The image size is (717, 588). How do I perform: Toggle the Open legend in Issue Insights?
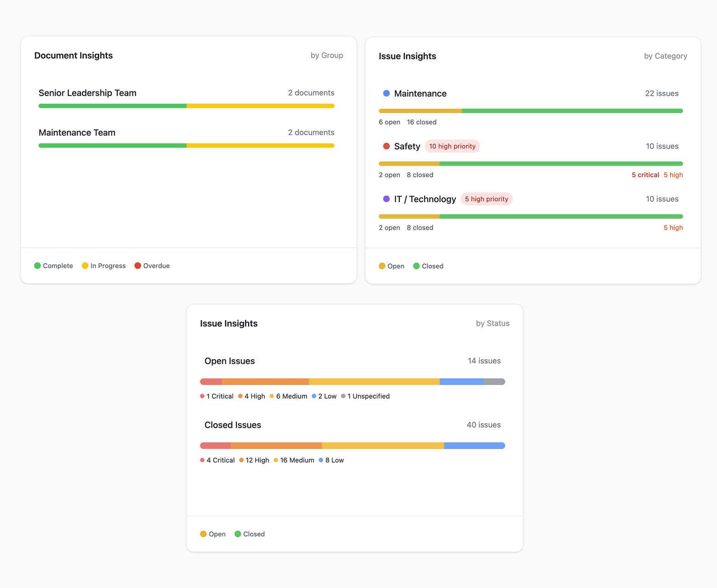391,266
